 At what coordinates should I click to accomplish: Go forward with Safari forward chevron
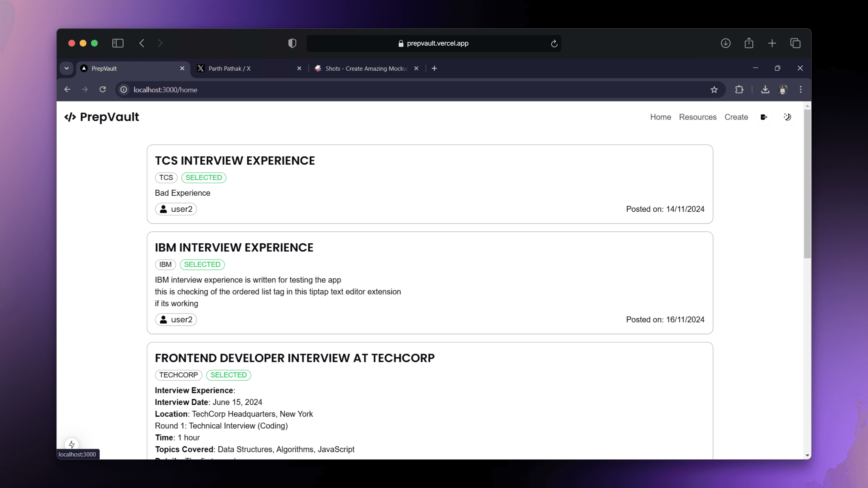pos(160,43)
